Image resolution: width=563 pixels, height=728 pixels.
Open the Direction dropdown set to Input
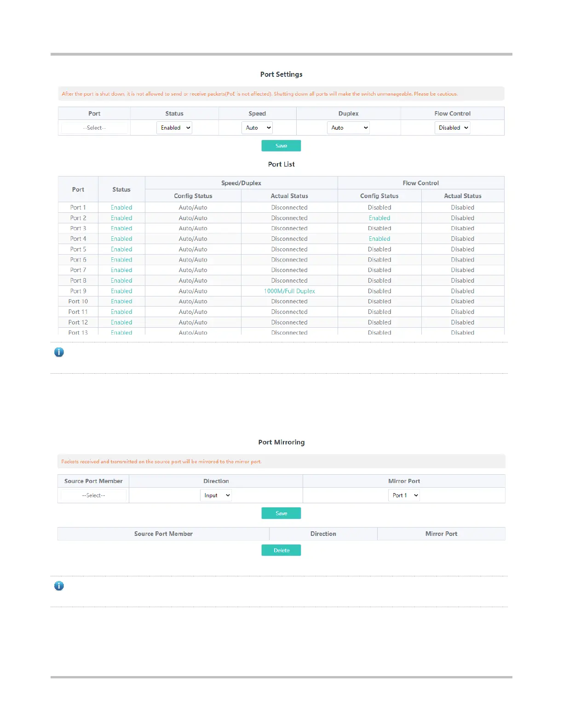[x=216, y=495]
